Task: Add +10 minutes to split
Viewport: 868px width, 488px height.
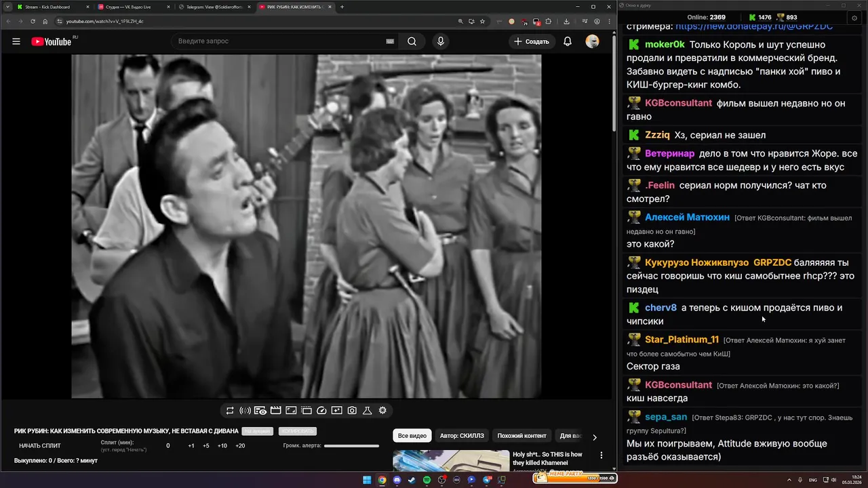Action: click(x=222, y=445)
